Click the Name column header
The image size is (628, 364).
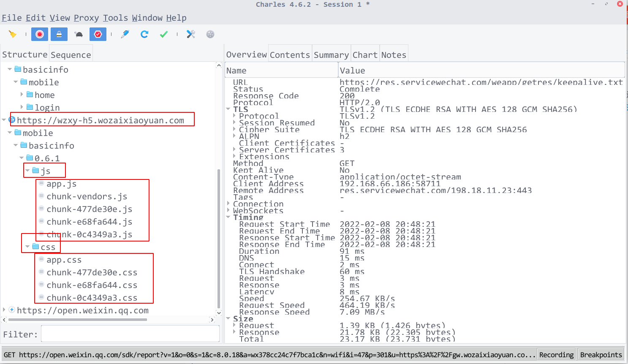coord(281,70)
